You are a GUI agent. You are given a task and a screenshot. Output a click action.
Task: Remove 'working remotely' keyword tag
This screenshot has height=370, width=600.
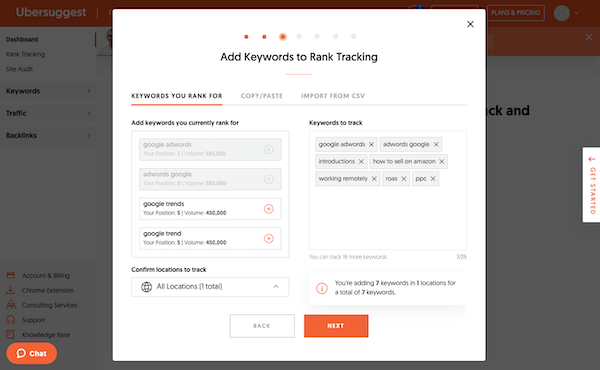coord(374,179)
